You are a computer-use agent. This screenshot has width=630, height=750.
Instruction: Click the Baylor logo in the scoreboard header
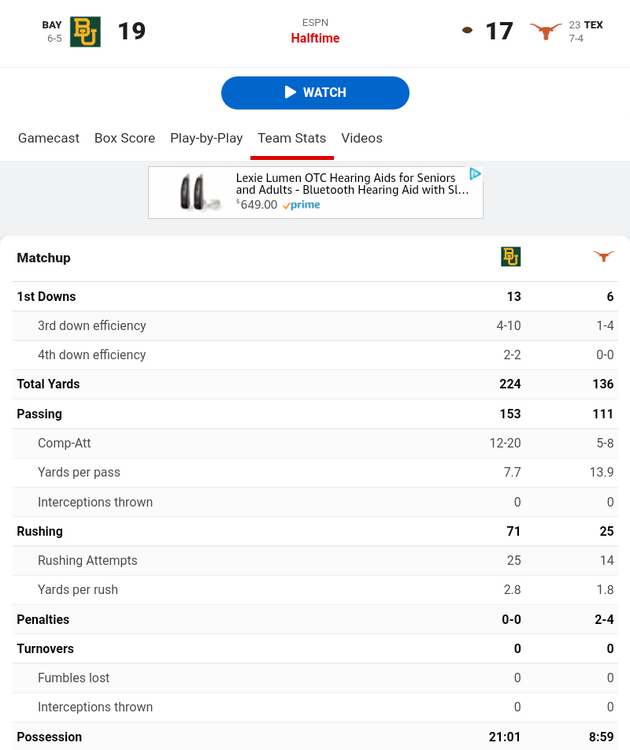(85, 32)
